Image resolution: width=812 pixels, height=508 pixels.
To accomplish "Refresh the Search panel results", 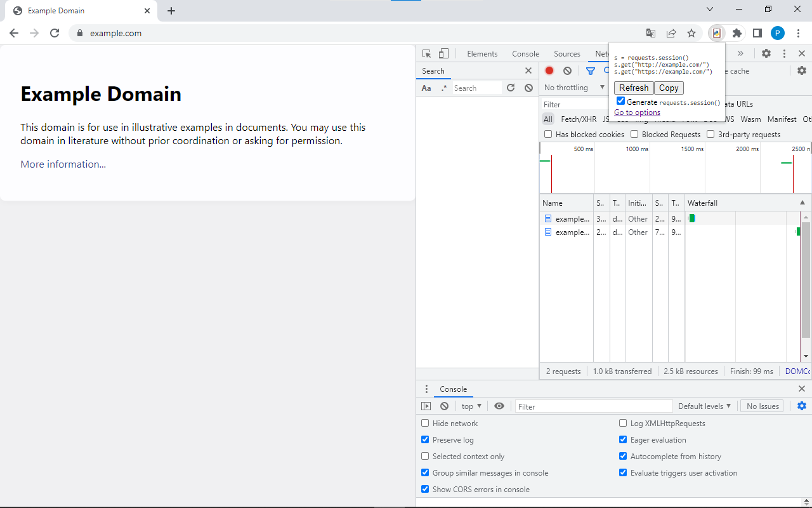I will click(x=511, y=88).
